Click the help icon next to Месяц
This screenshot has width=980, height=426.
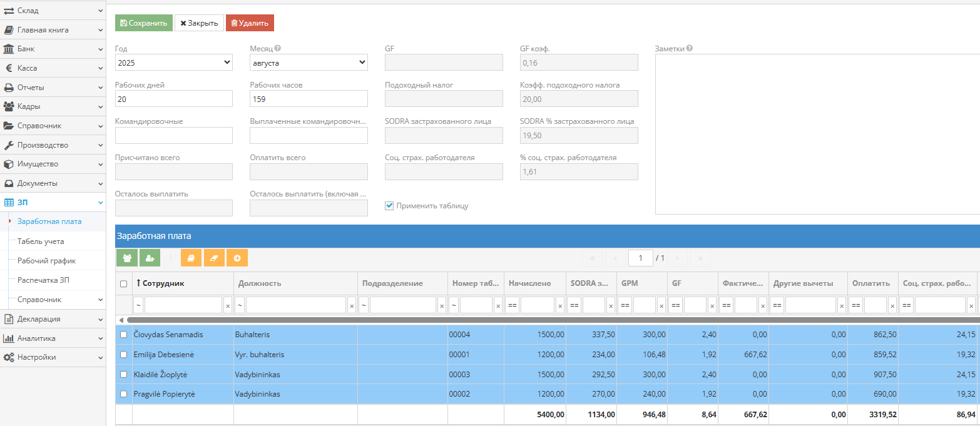(x=278, y=48)
